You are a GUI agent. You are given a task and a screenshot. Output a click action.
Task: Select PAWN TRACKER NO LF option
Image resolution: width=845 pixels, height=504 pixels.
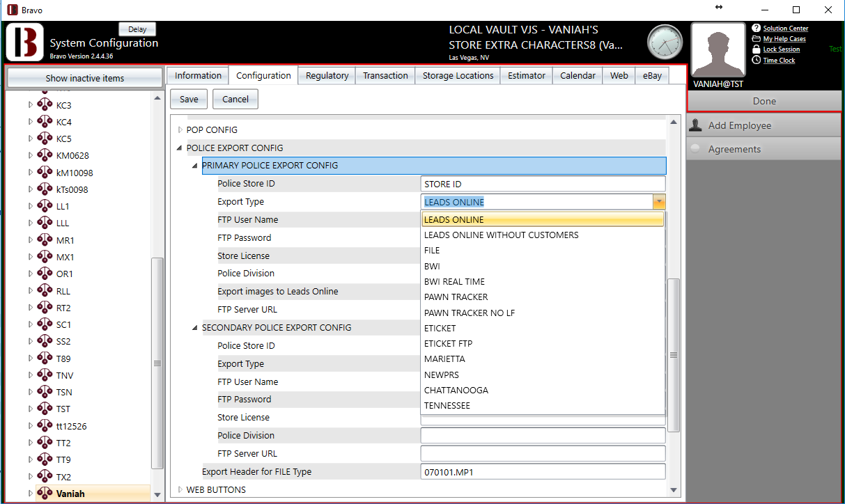click(543, 313)
